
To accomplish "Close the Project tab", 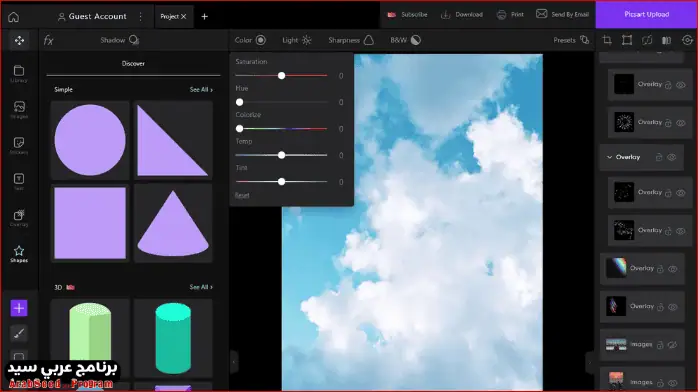I will (183, 16).
